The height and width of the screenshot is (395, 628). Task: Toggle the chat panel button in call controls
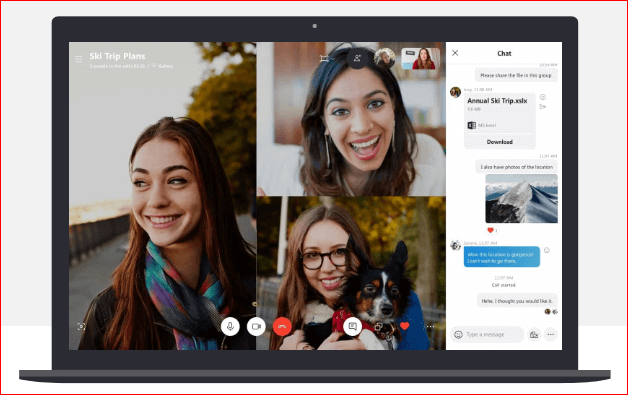click(x=352, y=326)
